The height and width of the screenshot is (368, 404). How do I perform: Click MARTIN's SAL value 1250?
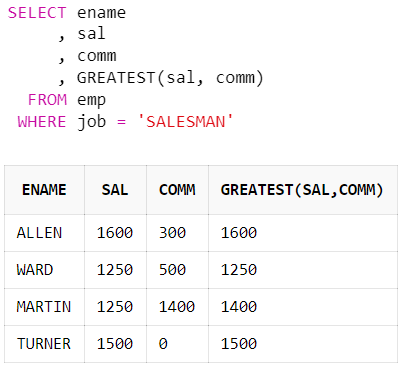[115, 307]
